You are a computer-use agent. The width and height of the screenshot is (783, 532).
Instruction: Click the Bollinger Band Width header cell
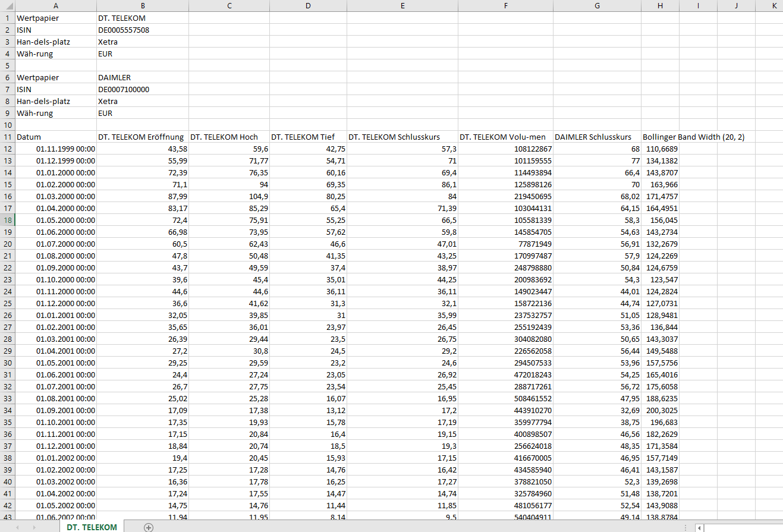click(x=660, y=137)
